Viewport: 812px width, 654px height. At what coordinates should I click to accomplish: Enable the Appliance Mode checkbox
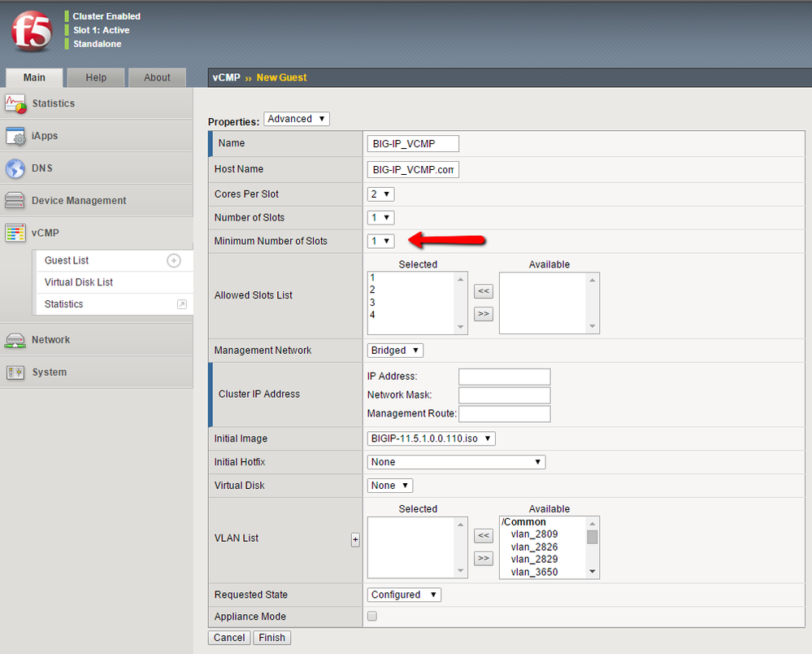click(x=372, y=617)
